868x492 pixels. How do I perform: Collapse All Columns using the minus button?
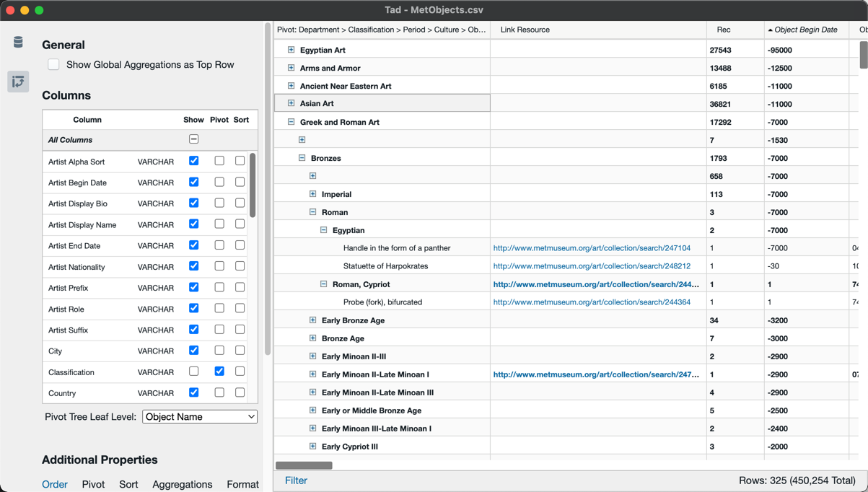point(193,139)
